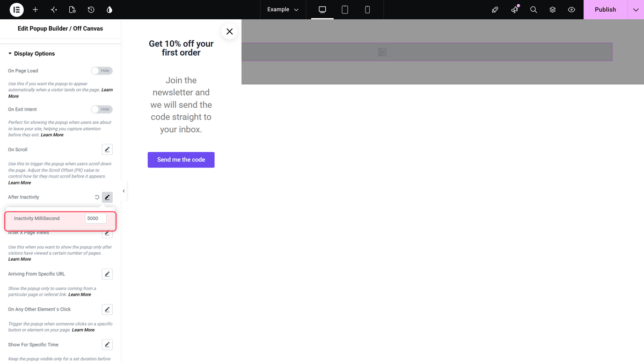Image resolution: width=644 pixels, height=362 pixels.
Task: Click the Inactivity MilliSecond label
Action: click(x=37, y=219)
